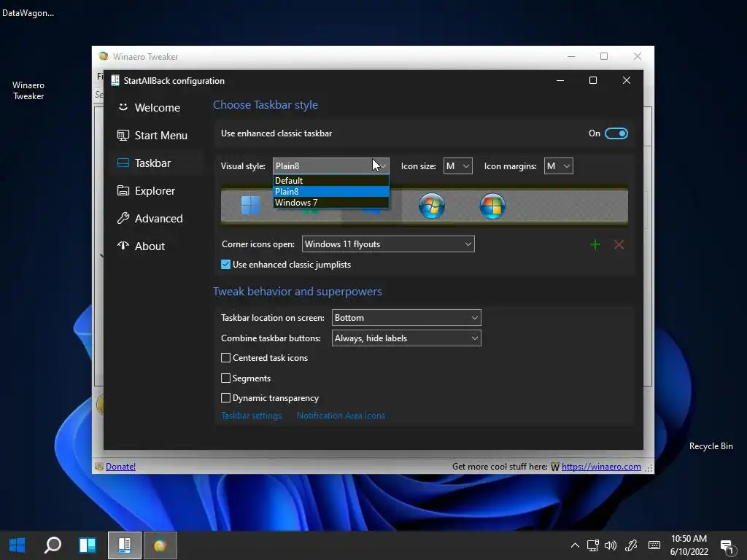
Task: Close the StartAllBack configuration window
Action: (x=627, y=80)
